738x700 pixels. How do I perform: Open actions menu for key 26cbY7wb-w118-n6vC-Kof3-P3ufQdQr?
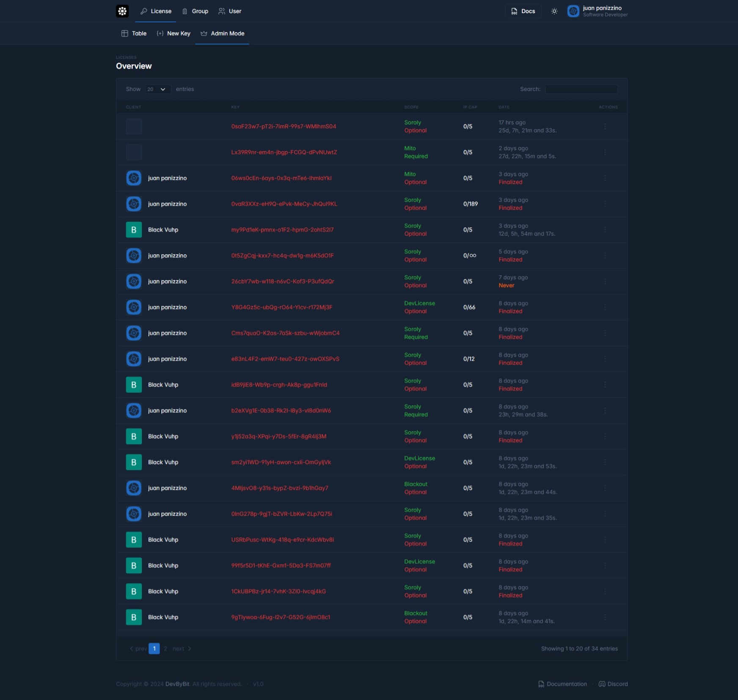point(605,281)
